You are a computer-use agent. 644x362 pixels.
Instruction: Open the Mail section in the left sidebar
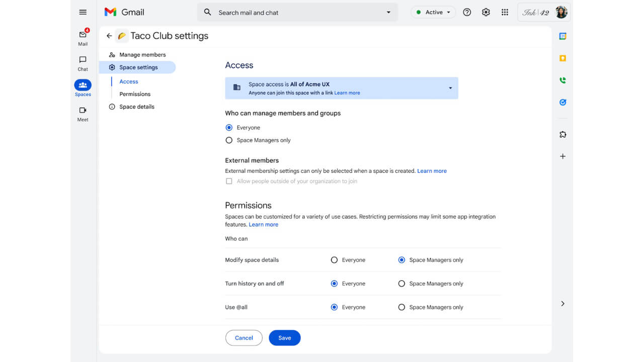click(83, 36)
